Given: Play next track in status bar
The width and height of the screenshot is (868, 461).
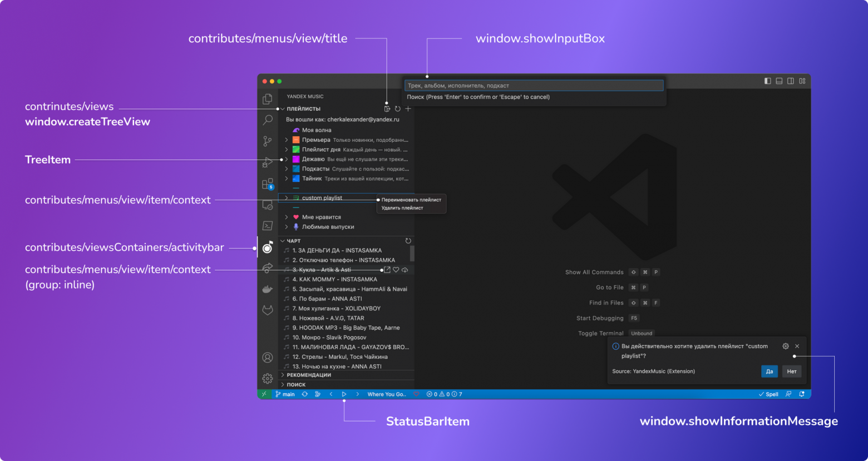Looking at the screenshot, I should pyautogui.click(x=357, y=394).
